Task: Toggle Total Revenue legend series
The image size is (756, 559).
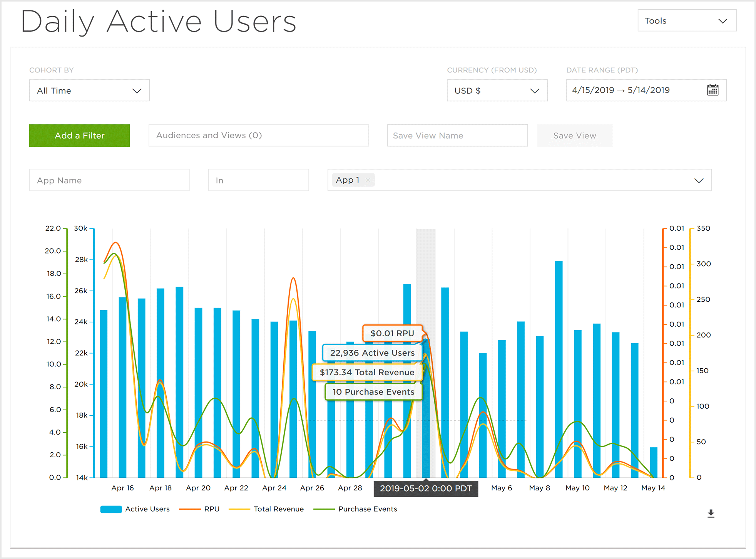Action: (x=278, y=509)
